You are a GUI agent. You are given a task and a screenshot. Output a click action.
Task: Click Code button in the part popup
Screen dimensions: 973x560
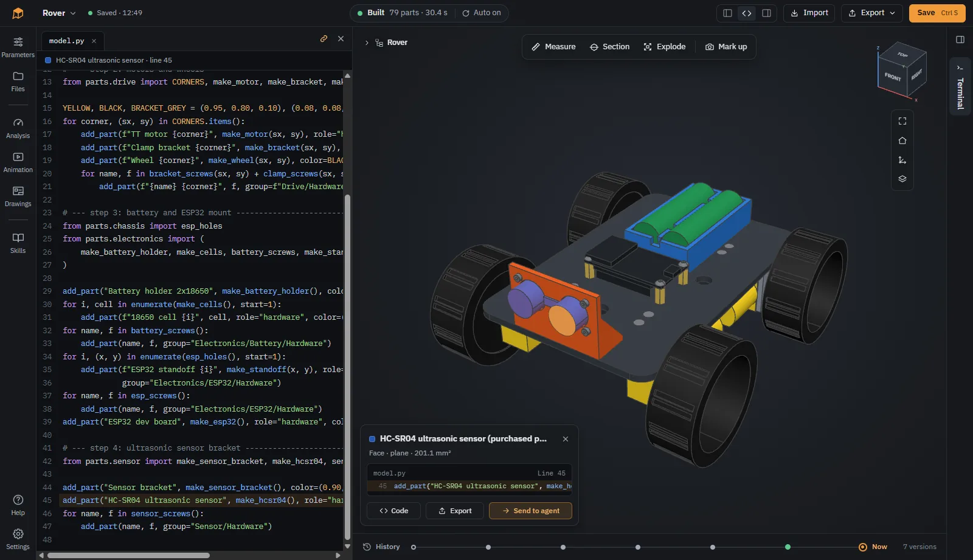[x=393, y=511]
